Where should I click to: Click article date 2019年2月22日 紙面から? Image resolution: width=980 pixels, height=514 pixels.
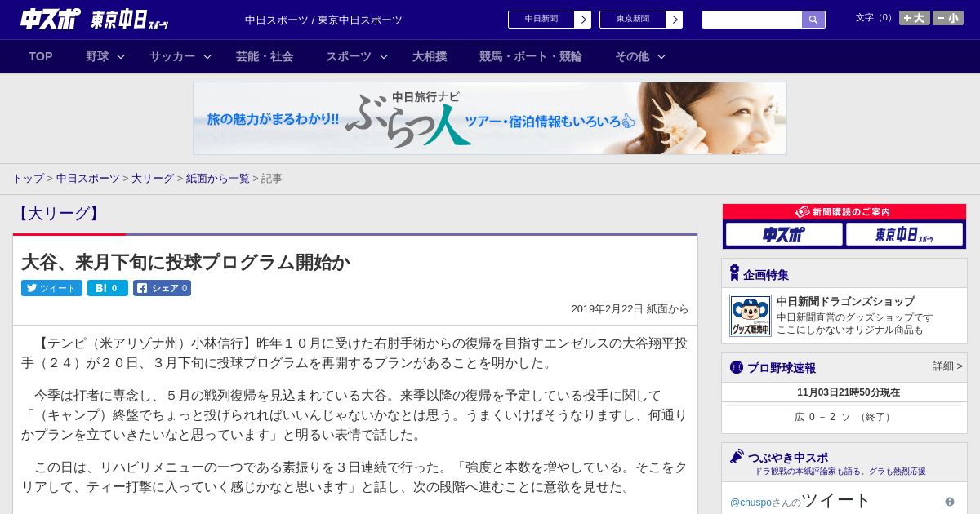[x=630, y=309]
